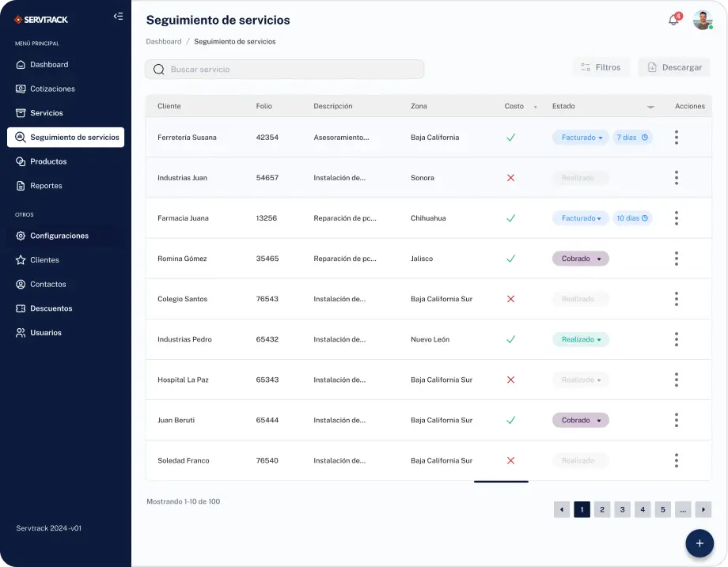Open Realizado dropdown for Industrias Pedro
The image size is (728, 567).
pos(580,339)
